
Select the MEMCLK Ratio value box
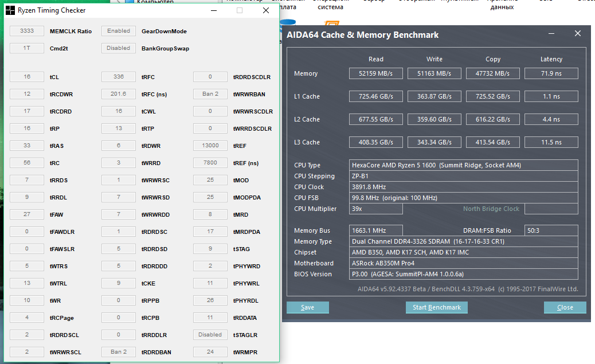pos(27,31)
